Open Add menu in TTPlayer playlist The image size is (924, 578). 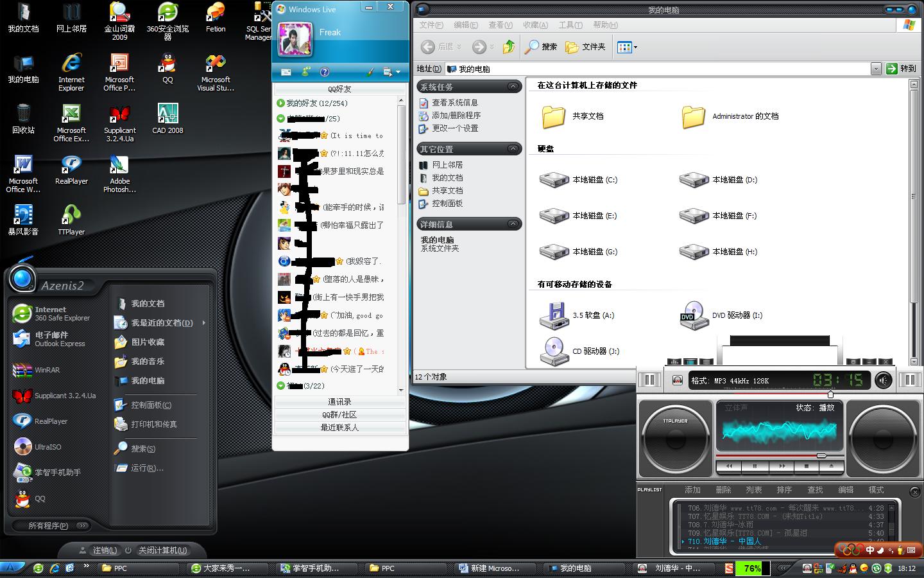[x=692, y=489]
